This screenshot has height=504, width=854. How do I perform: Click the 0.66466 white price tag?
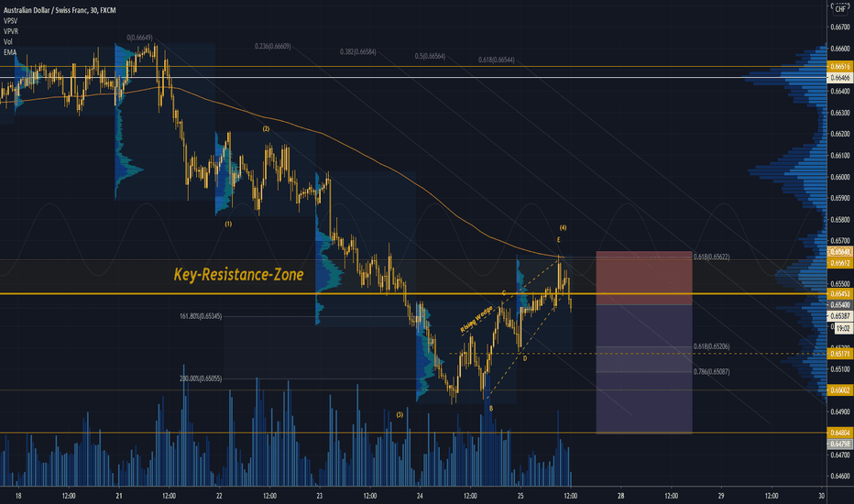tap(839, 78)
